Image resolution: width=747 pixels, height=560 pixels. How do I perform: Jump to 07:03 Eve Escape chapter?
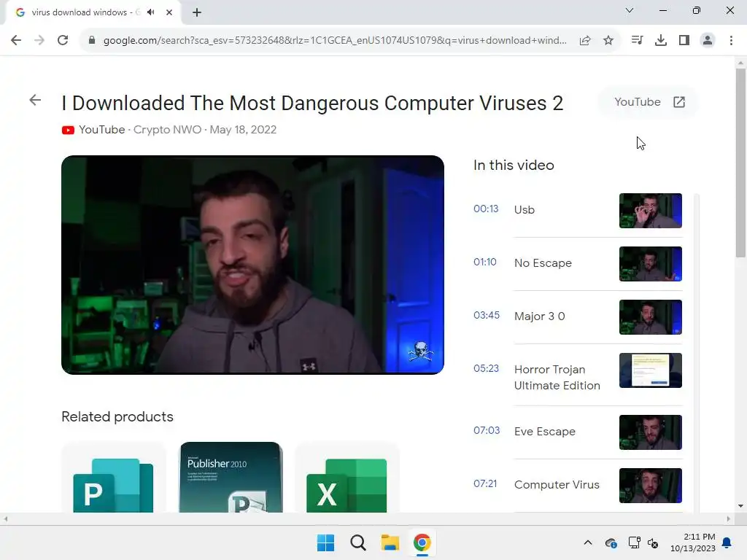click(x=578, y=432)
